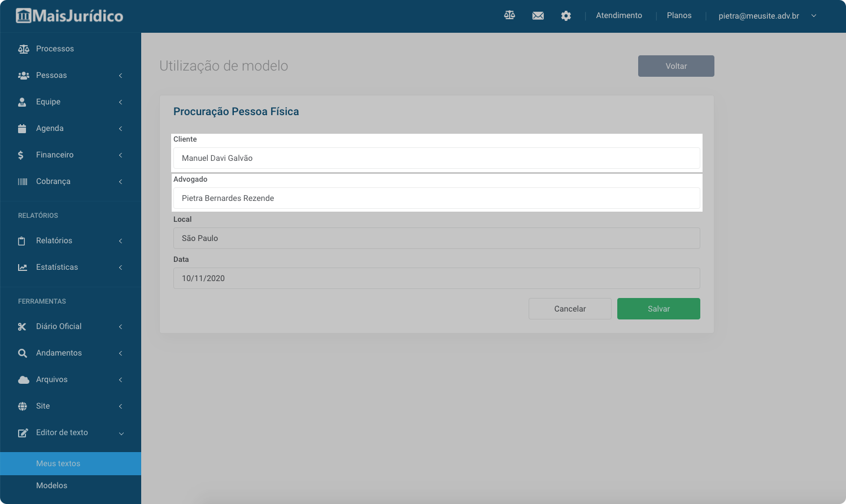846x504 pixels.
Task: Open settings gear icon in top bar
Action: [x=566, y=16]
